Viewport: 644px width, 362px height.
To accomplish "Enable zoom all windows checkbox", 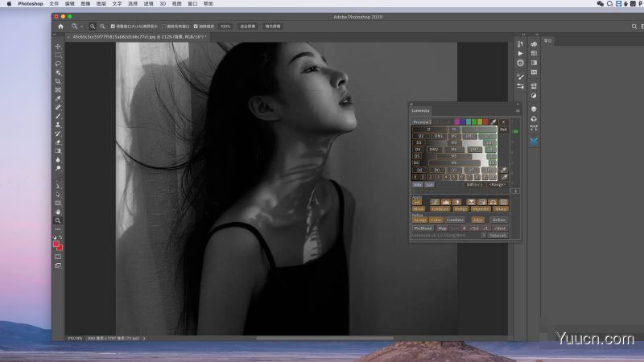I will point(165,27).
